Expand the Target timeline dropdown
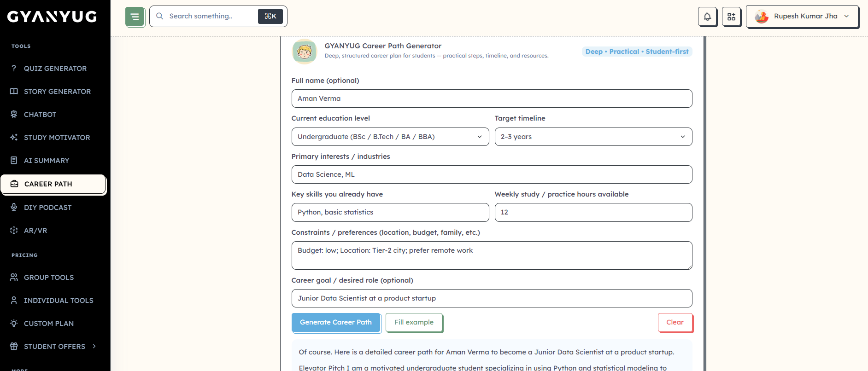868x371 pixels. coord(593,137)
